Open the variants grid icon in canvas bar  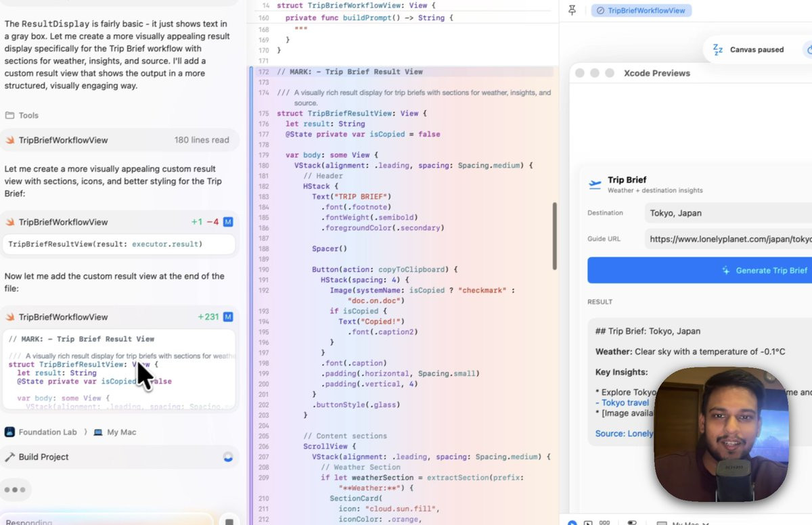pyautogui.click(x=605, y=523)
